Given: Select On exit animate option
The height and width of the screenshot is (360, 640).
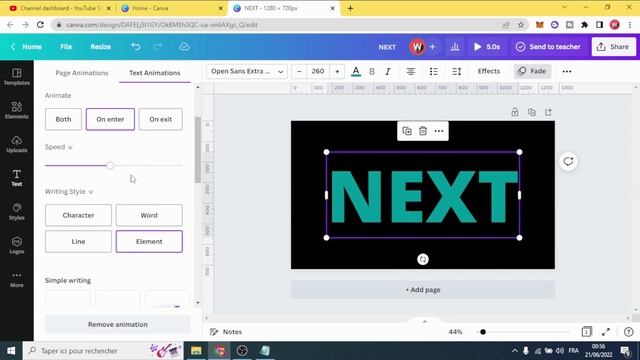Looking at the screenshot, I should pos(160,119).
